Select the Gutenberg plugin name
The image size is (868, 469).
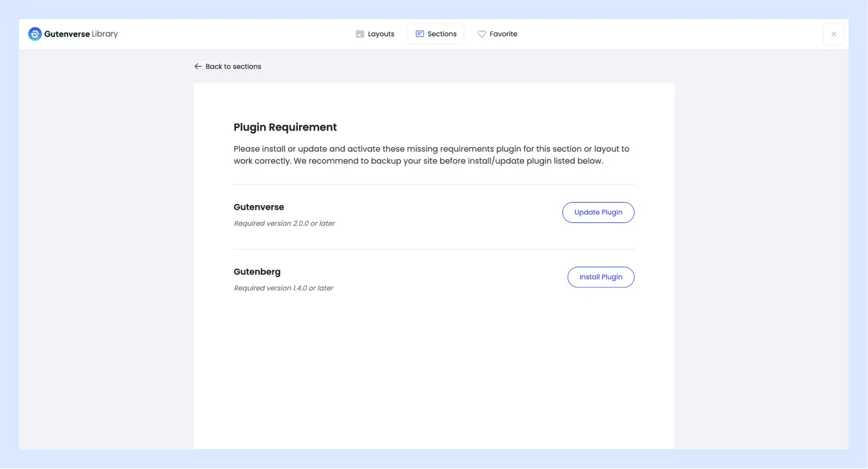[257, 272]
